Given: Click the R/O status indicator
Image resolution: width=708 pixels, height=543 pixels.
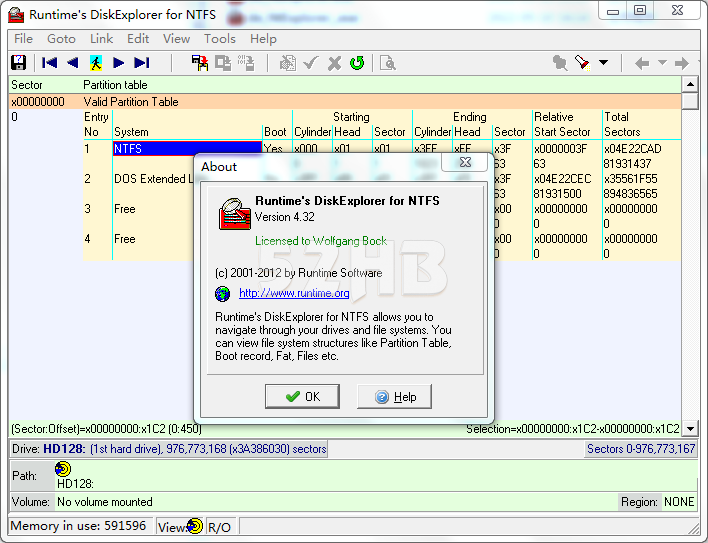Looking at the screenshot, I should tap(219, 527).
